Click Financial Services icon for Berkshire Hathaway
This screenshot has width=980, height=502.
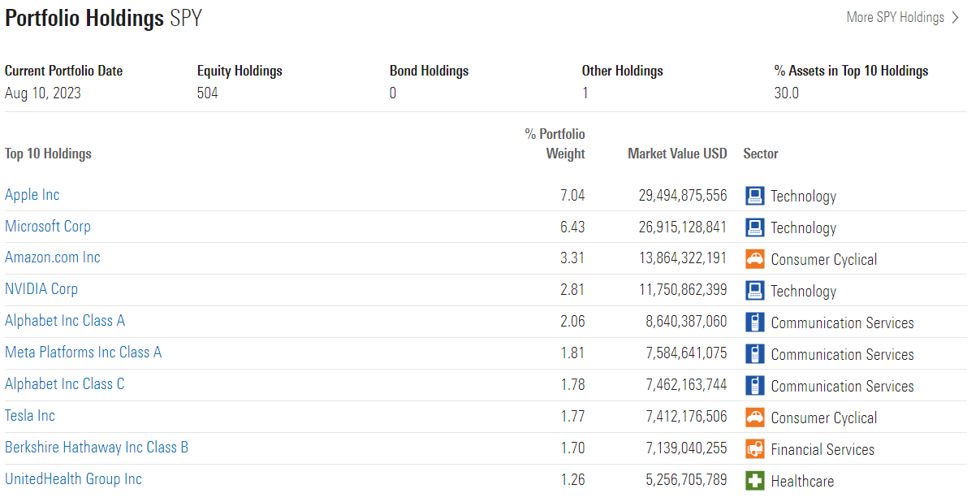click(x=755, y=449)
